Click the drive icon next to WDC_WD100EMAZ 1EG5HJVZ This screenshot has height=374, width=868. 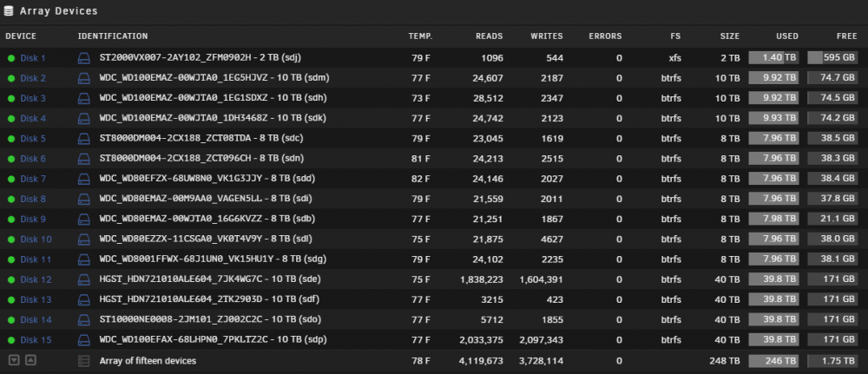pos(83,78)
